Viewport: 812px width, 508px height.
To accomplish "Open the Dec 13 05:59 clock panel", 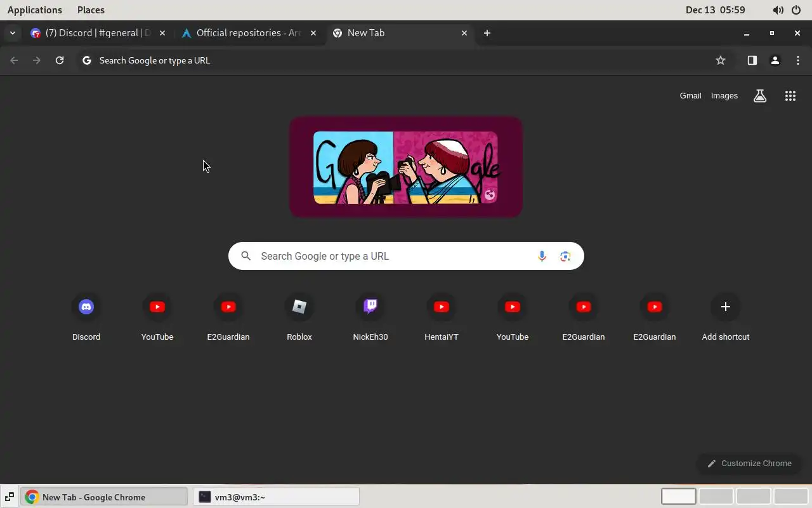I will click(716, 10).
